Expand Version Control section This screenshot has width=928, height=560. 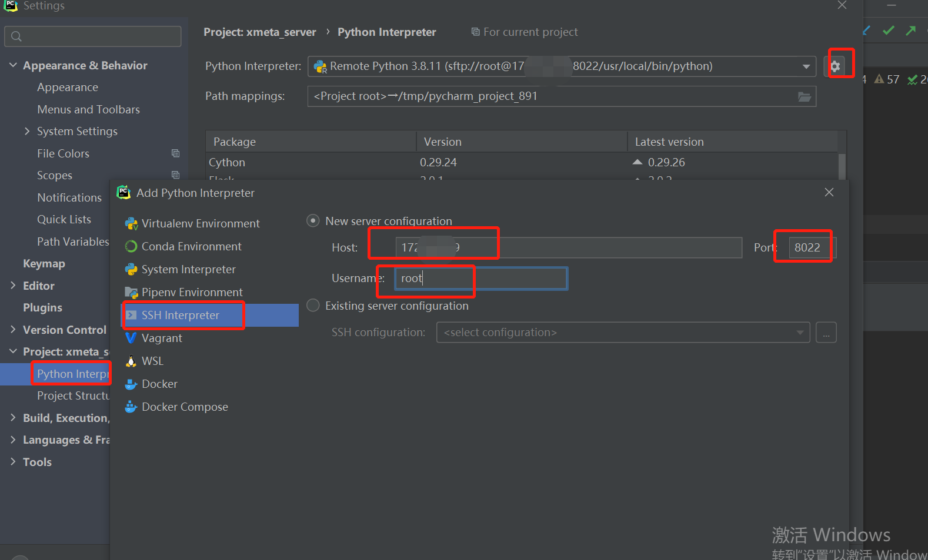[13, 329]
